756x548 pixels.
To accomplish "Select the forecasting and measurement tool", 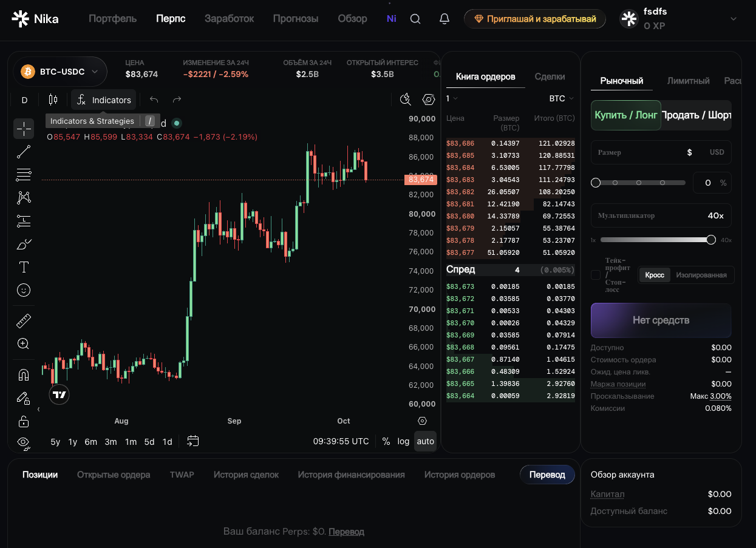I will coord(24,221).
